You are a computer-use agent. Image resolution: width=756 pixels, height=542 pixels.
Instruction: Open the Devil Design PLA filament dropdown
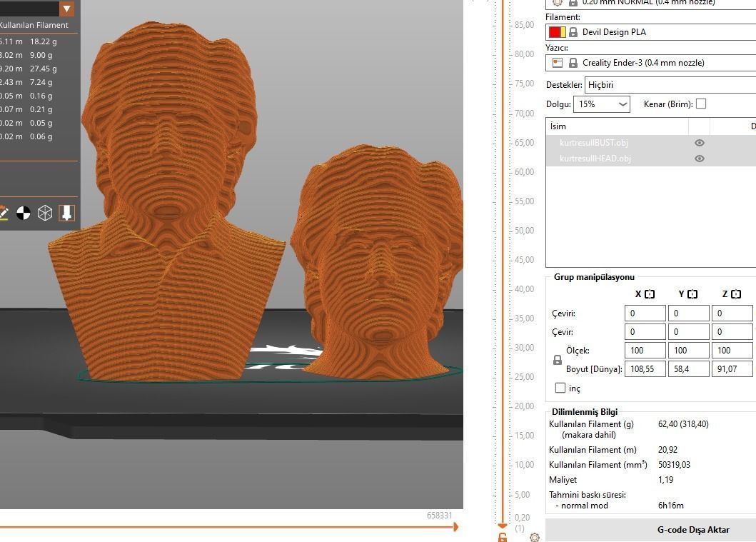tap(651, 32)
